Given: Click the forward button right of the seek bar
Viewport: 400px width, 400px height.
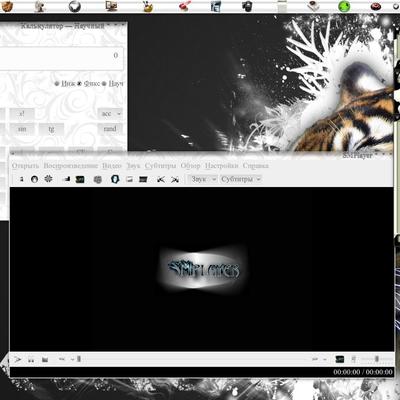Looking at the screenshot, I should [x=315, y=359].
